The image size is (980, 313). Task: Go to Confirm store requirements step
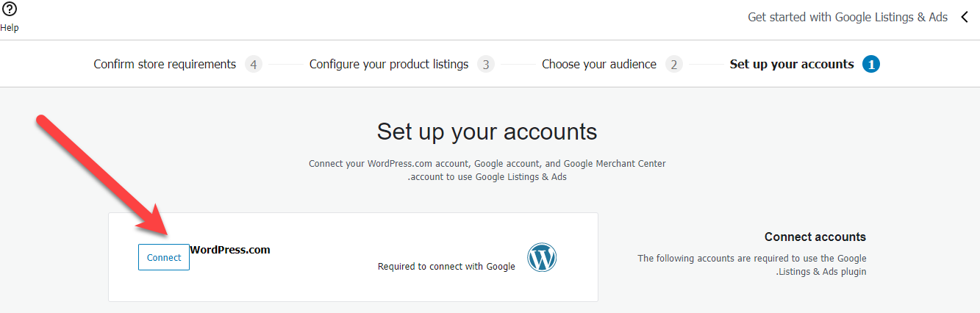tap(165, 65)
